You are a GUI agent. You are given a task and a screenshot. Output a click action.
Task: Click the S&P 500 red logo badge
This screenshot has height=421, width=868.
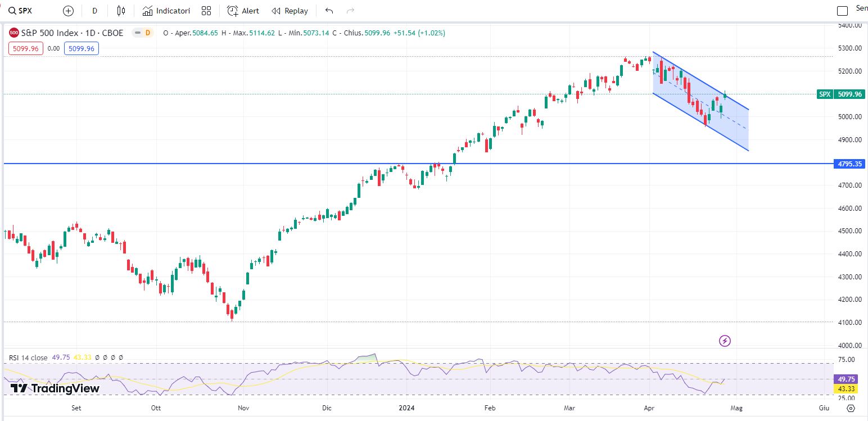point(14,33)
